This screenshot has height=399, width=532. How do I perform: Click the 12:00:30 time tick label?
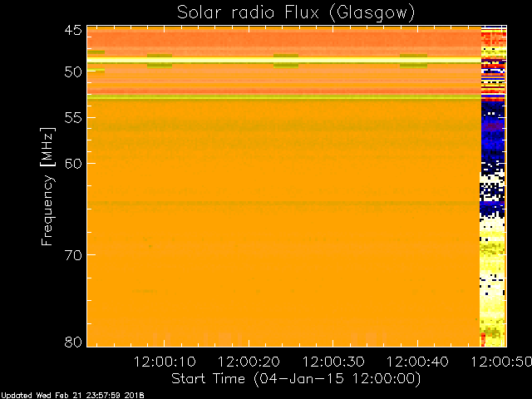[x=333, y=362]
